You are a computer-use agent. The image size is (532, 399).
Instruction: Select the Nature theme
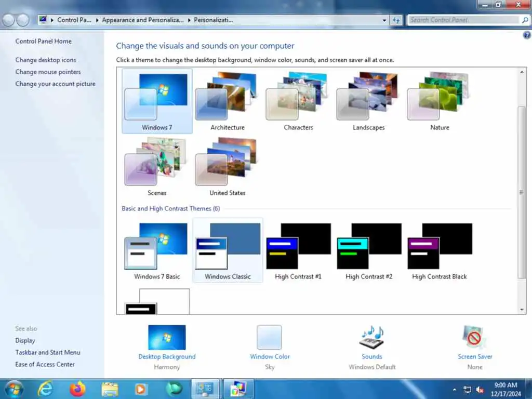(x=440, y=101)
